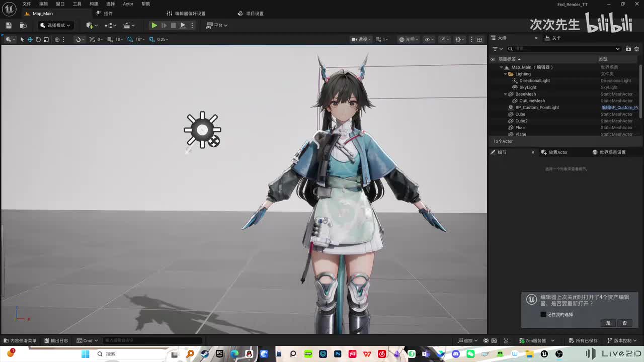Collapse the Map_Main tree node

click(x=501, y=67)
